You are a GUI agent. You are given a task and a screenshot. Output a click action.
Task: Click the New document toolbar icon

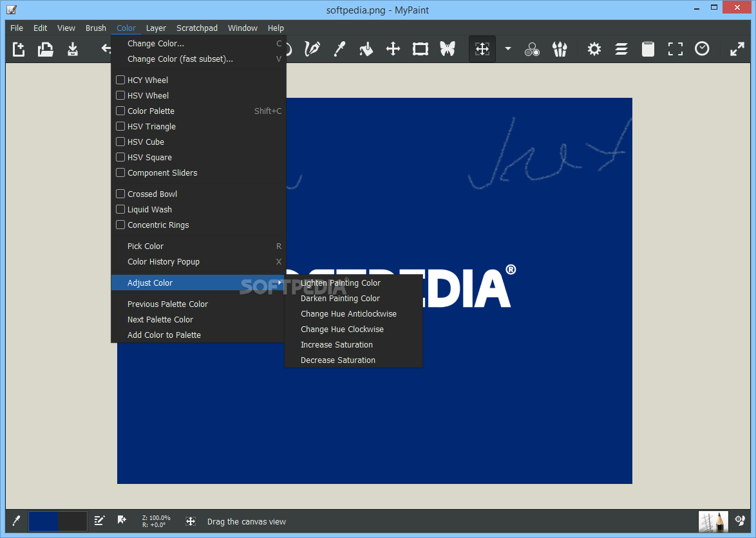coord(18,49)
